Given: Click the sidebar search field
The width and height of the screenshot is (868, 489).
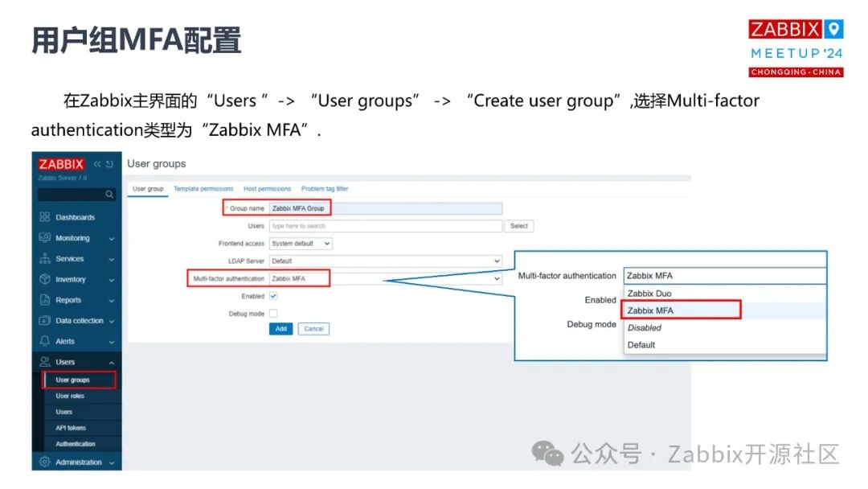Looking at the screenshot, I should [76, 195].
